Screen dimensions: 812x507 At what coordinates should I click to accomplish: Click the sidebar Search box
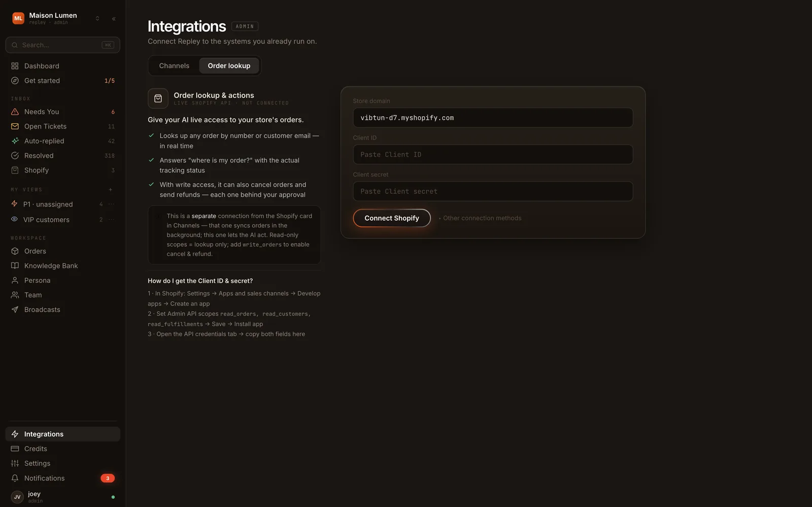coord(63,45)
